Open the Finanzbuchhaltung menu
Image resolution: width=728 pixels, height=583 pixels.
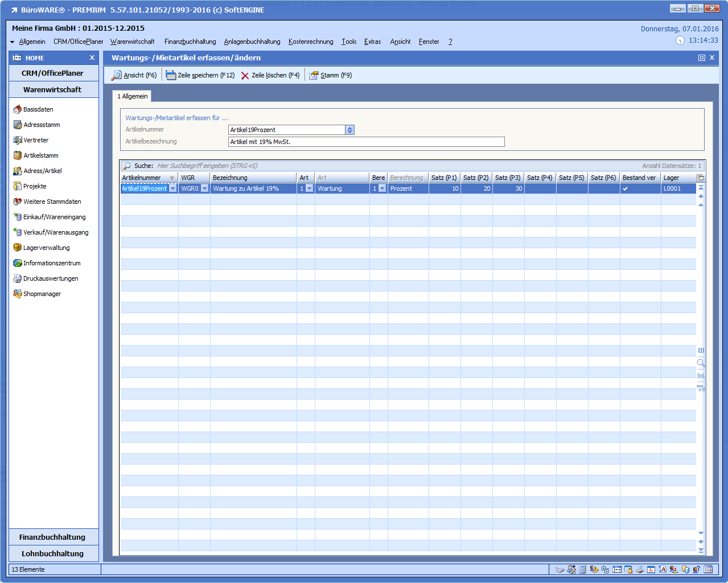pos(190,42)
